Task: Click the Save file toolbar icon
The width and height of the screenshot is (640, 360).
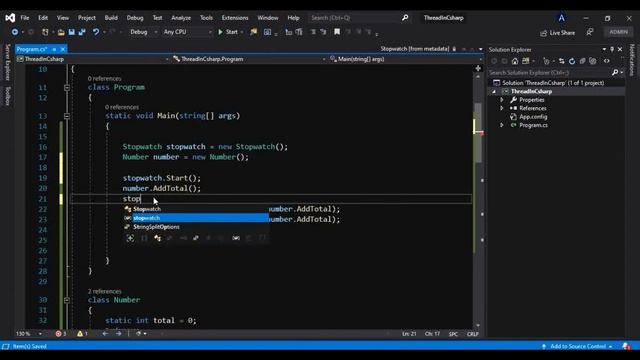Action: pos(71,32)
